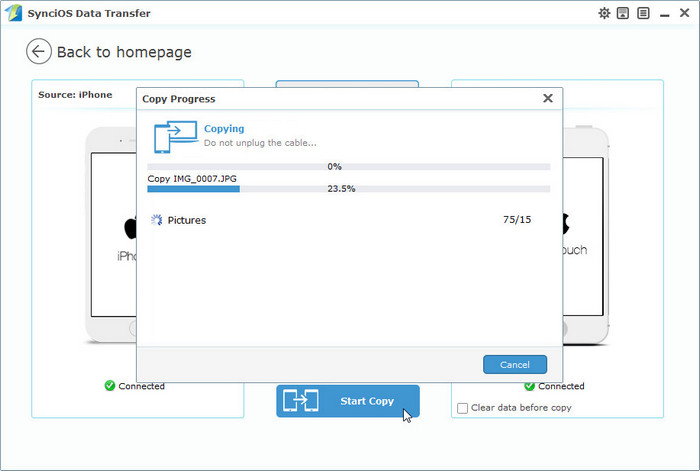Open the settings gear in title bar
Screen dimensions: 700x471
[604, 13]
